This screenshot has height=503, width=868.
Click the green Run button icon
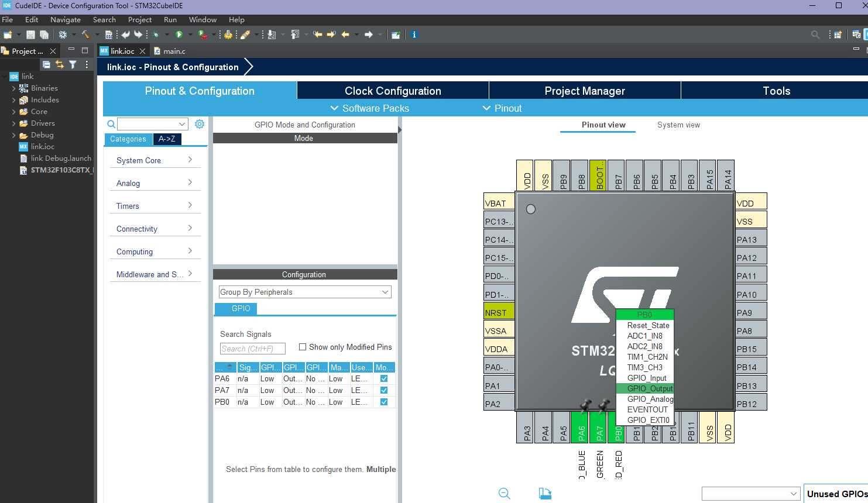coord(179,35)
